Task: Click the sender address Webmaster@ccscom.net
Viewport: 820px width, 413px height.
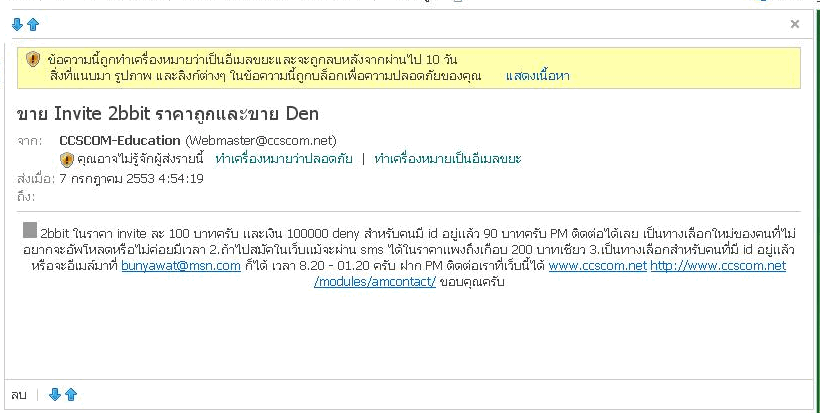Action: tap(261, 140)
